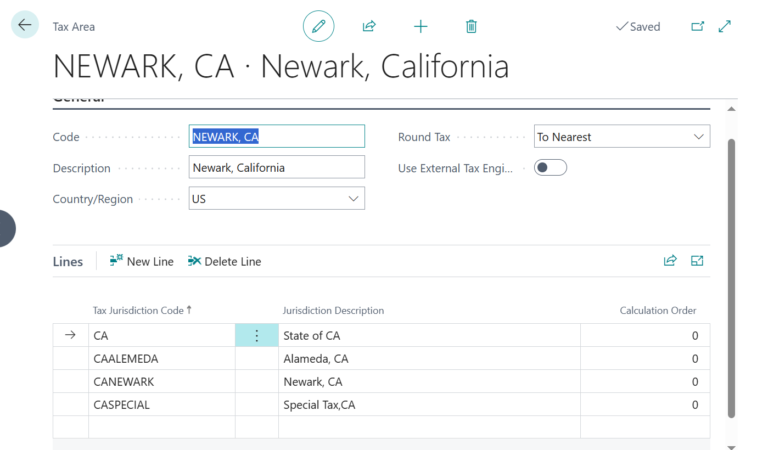Click Newark, CA description cell
Viewport: 768px width, 450px height.
(429, 381)
